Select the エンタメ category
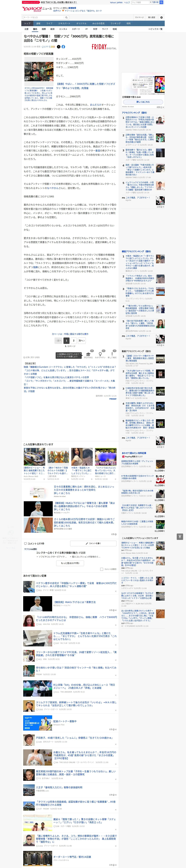Screen dimensions: 186x868 (63, 29)
